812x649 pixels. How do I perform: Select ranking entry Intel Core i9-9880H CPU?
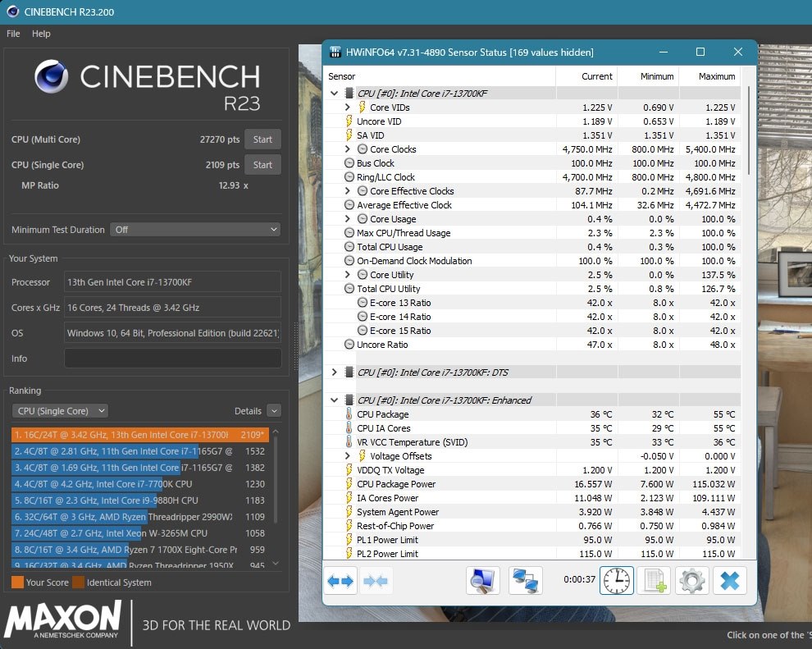pos(139,500)
